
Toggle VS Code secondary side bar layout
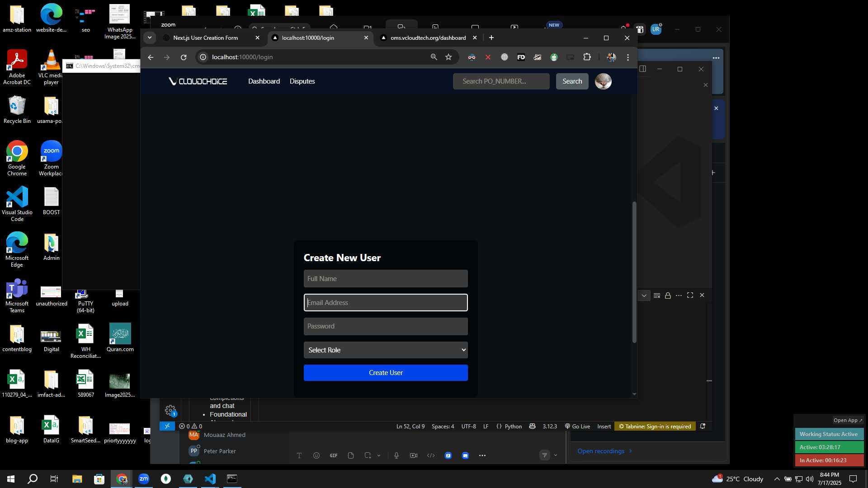pos(642,69)
